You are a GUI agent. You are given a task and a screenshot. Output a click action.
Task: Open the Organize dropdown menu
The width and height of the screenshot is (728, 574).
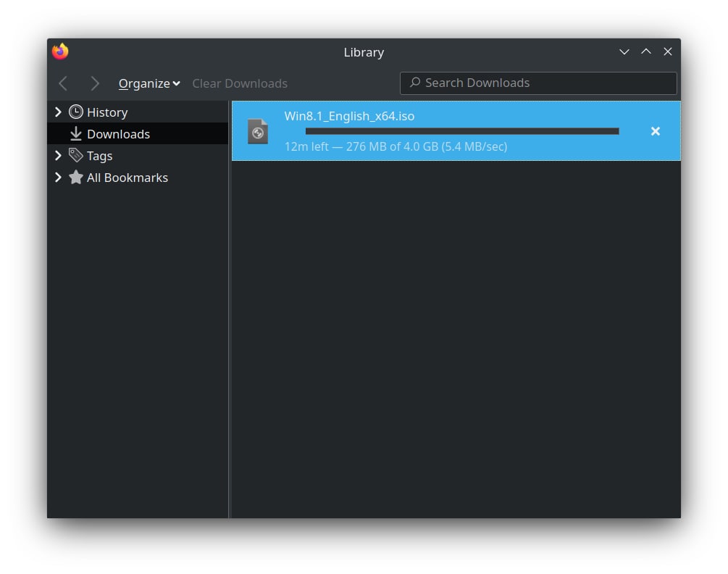(x=149, y=83)
